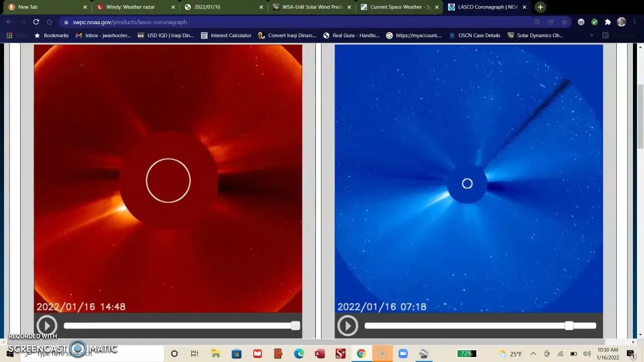Select the LASCO Coronagraph tab
The height and width of the screenshot is (362, 644).
[488, 7]
